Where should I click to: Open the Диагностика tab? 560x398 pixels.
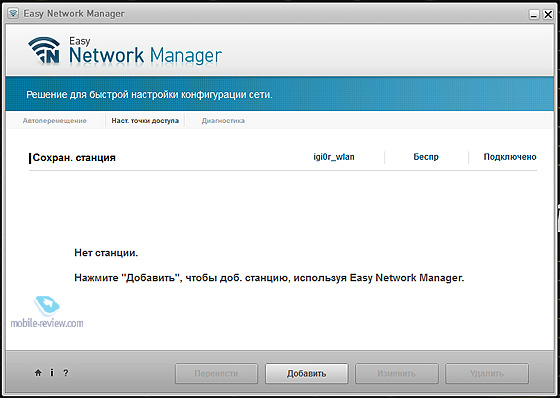tap(223, 121)
